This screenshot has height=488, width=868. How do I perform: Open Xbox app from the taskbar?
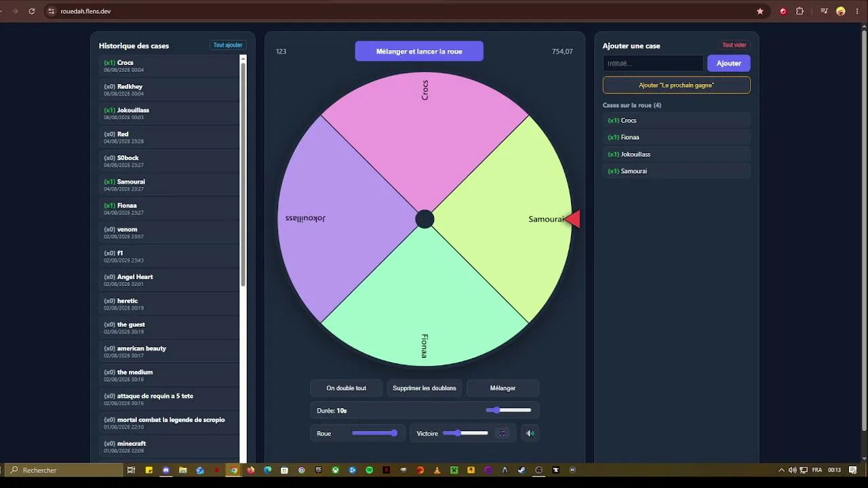tap(336, 470)
